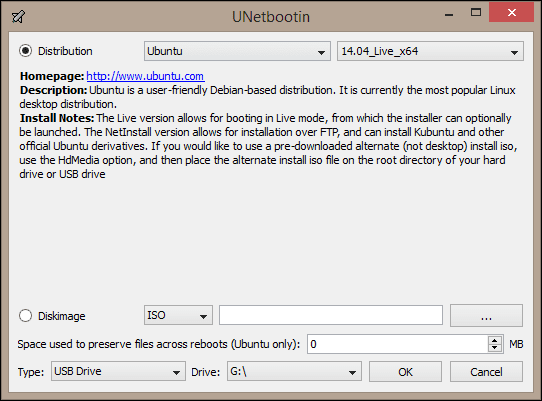
Task: Open the 14.04_Live_x64 version dropdown
Action: pos(430,51)
